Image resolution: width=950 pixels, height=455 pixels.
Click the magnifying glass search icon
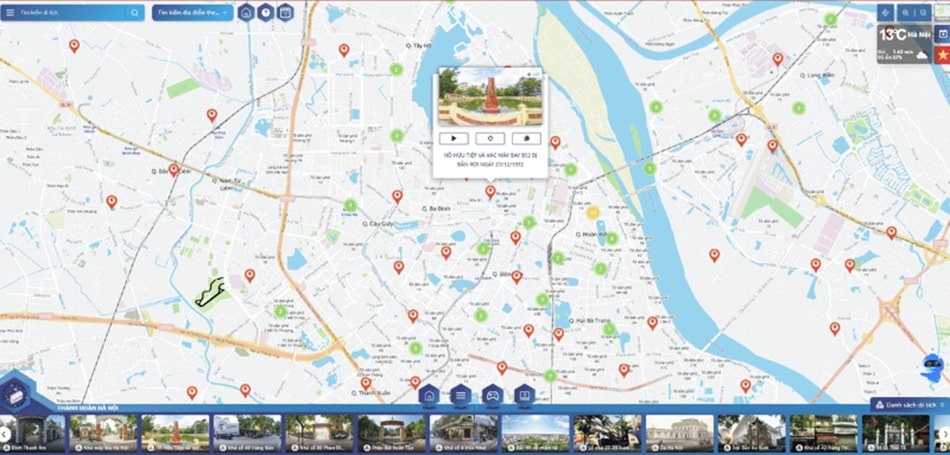135,13
